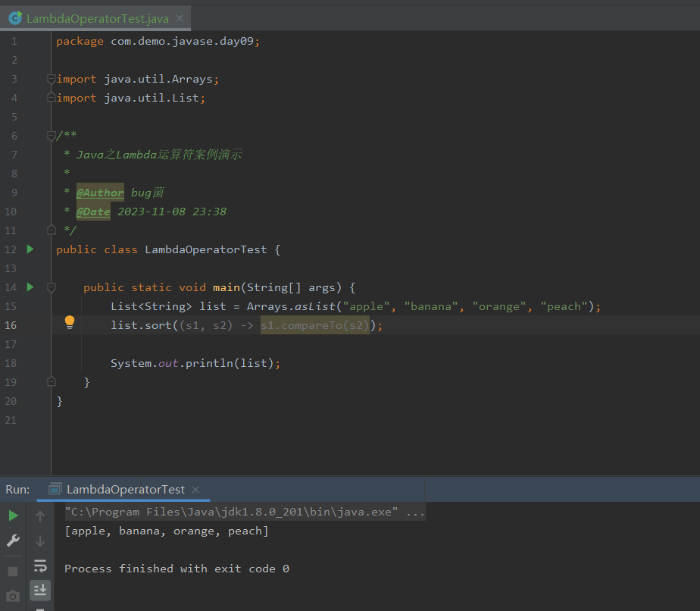Run class from line 12 gutter arrow
Viewport: 700px width, 611px height.
[30, 249]
